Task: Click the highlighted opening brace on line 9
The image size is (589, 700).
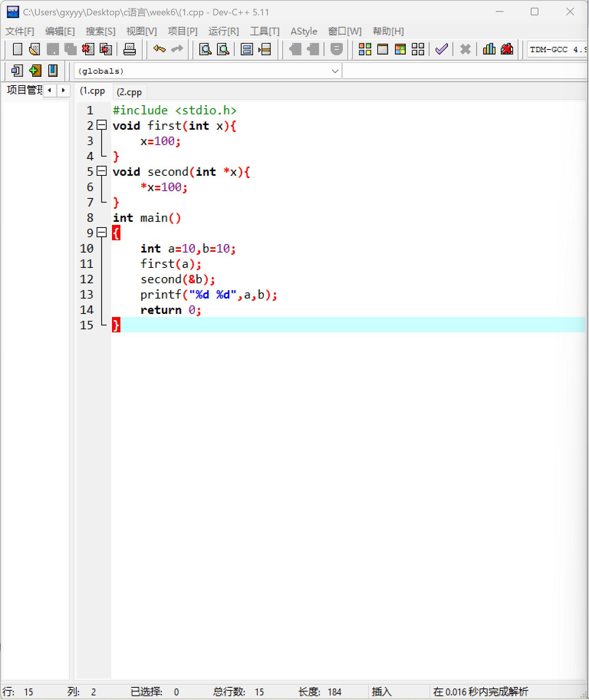Action: coord(116,233)
